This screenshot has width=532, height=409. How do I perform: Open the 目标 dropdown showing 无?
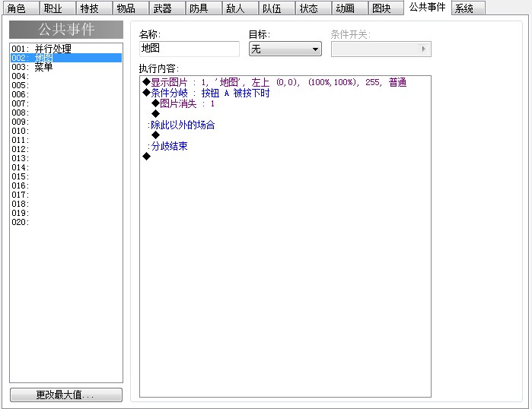click(285, 49)
